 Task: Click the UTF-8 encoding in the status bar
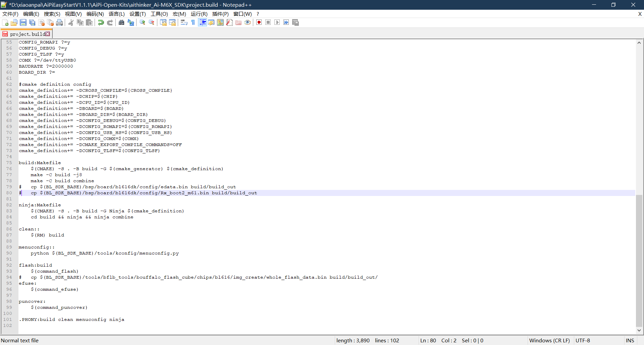coord(583,340)
